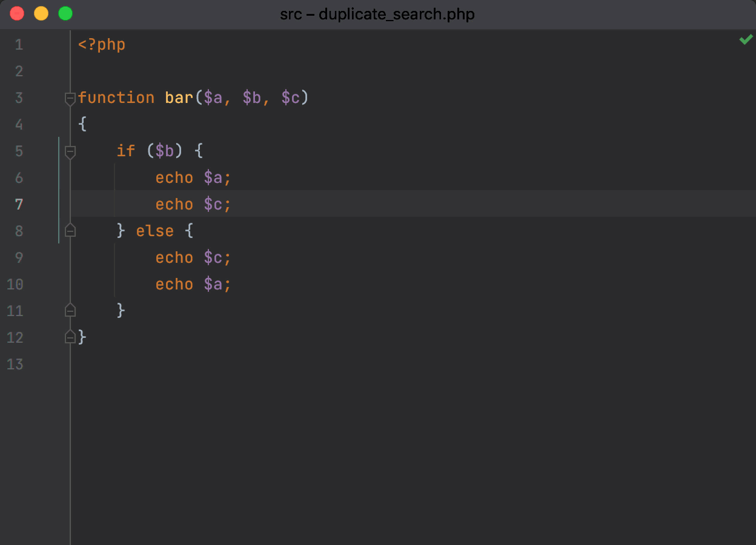This screenshot has height=545, width=756.
Task: Collapse the if block fold marker on line 5
Action: [70, 152]
